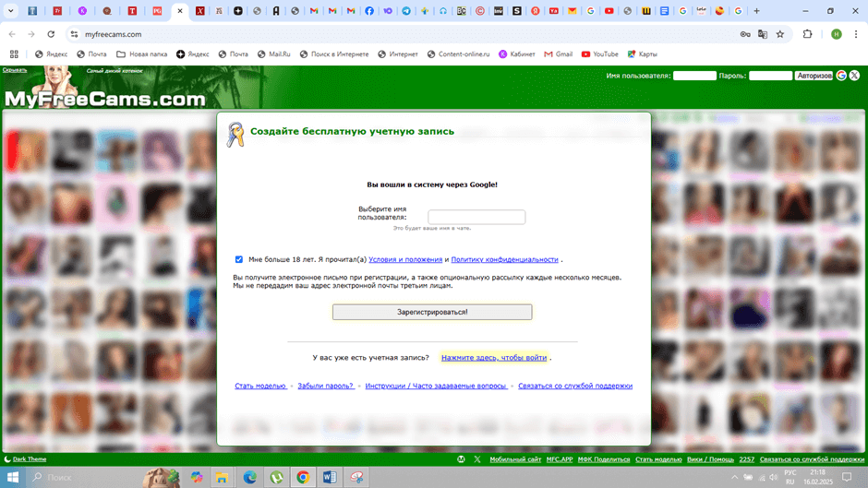
Task: Open the uTorrent icon in the taskbar
Action: point(276,477)
